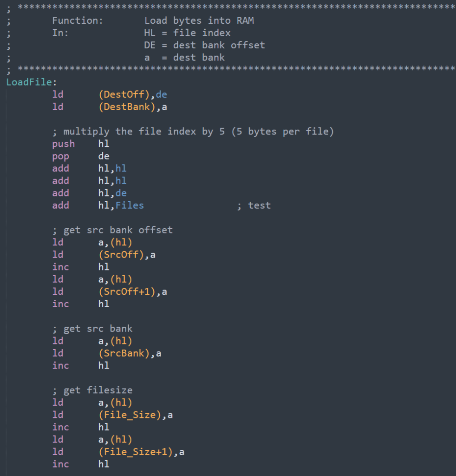The image size is (456, 476).
Task: Place cursor on the push instruction
Action: pyautogui.click(x=63, y=144)
